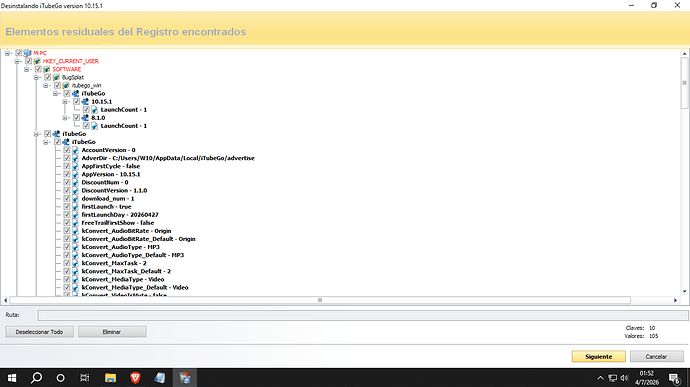This screenshot has width=690, height=387.
Task: Click the Mi PC computer icon
Action: pyautogui.click(x=28, y=53)
